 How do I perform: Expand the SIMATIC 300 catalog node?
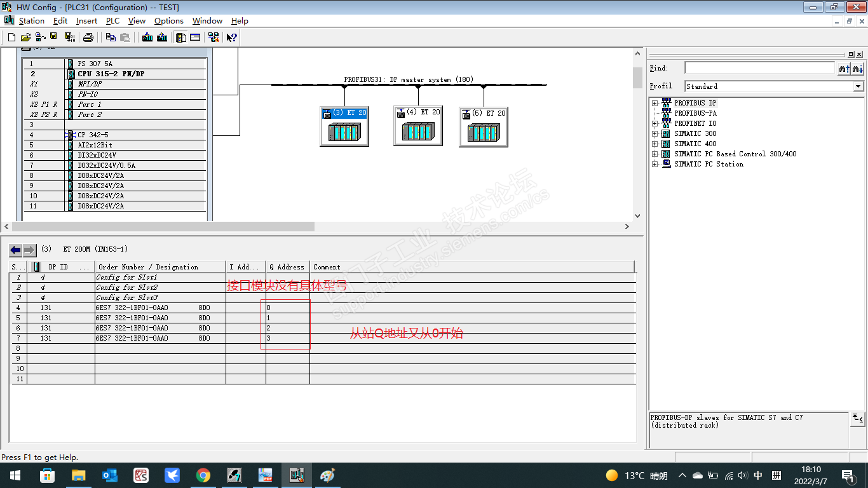(x=654, y=133)
